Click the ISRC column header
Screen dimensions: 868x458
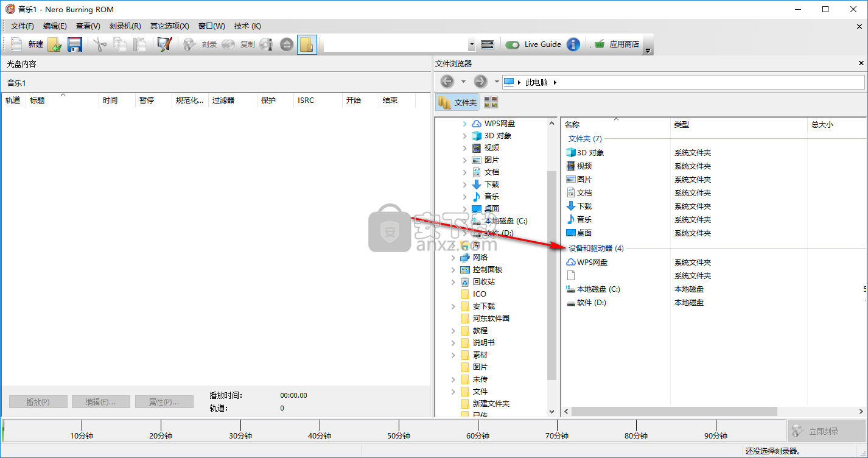click(x=318, y=100)
